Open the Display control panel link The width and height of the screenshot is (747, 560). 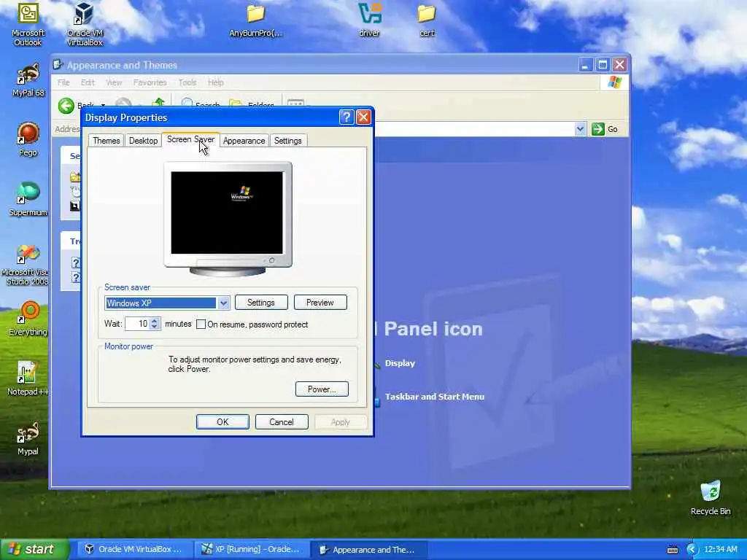click(400, 363)
